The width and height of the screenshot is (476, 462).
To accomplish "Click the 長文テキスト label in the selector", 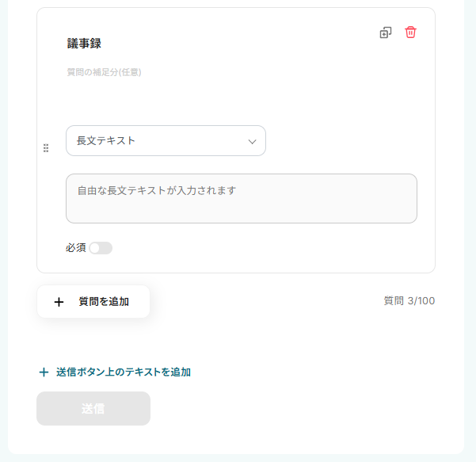I will [106, 141].
